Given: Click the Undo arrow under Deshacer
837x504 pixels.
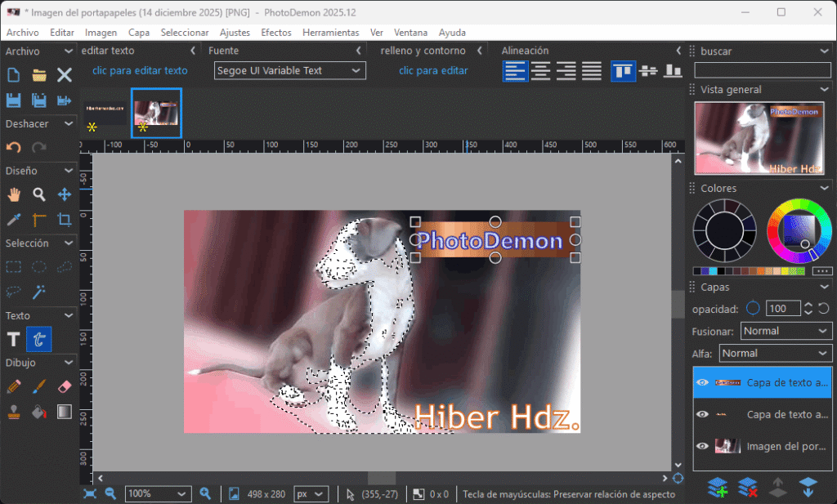Looking at the screenshot, I should click(13, 148).
